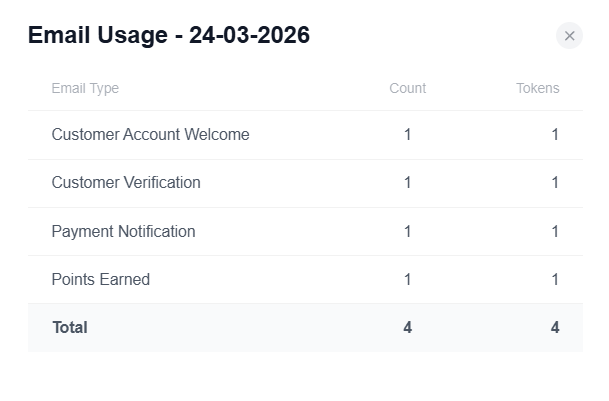
Task: Select the Customer Verification row label
Action: pos(126,183)
